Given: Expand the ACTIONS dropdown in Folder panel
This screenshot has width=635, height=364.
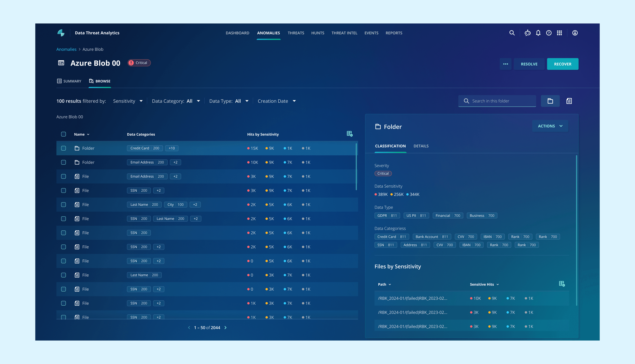Looking at the screenshot, I should (550, 126).
